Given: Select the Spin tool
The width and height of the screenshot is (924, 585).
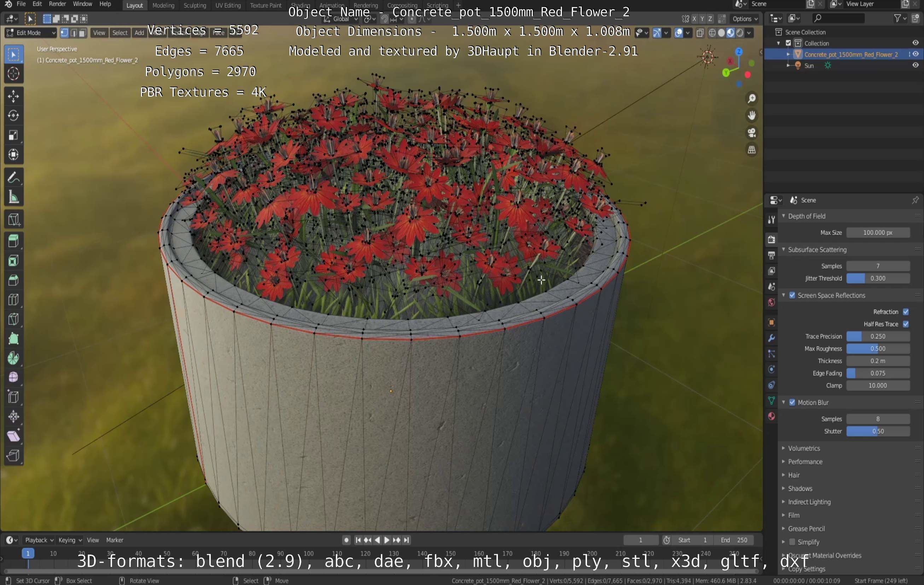Looking at the screenshot, I should pyautogui.click(x=13, y=359).
